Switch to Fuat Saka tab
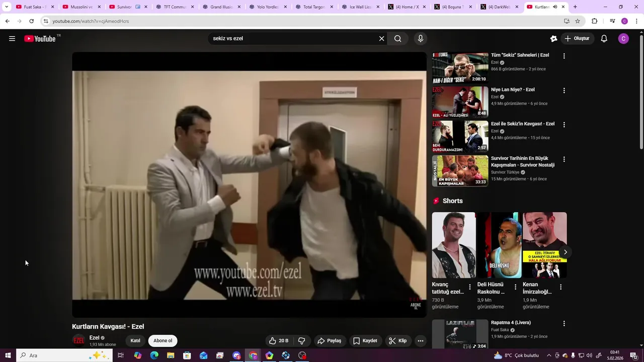 tap(35, 7)
